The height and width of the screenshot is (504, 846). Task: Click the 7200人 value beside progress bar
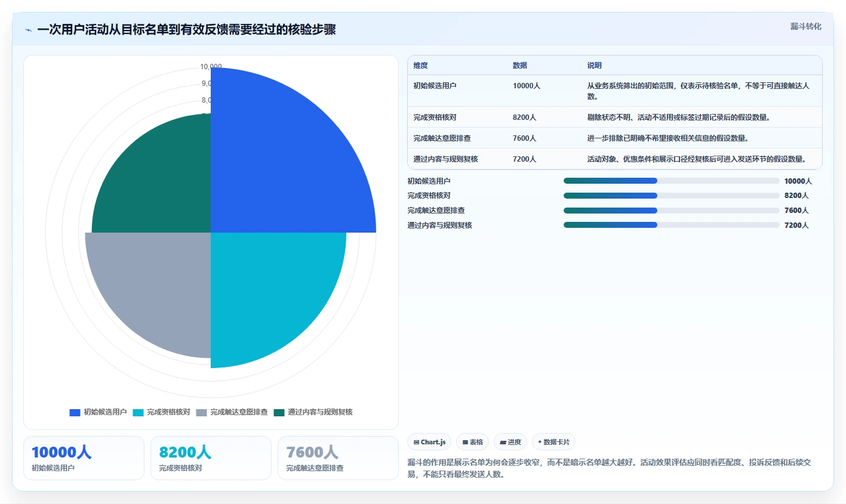[796, 225]
